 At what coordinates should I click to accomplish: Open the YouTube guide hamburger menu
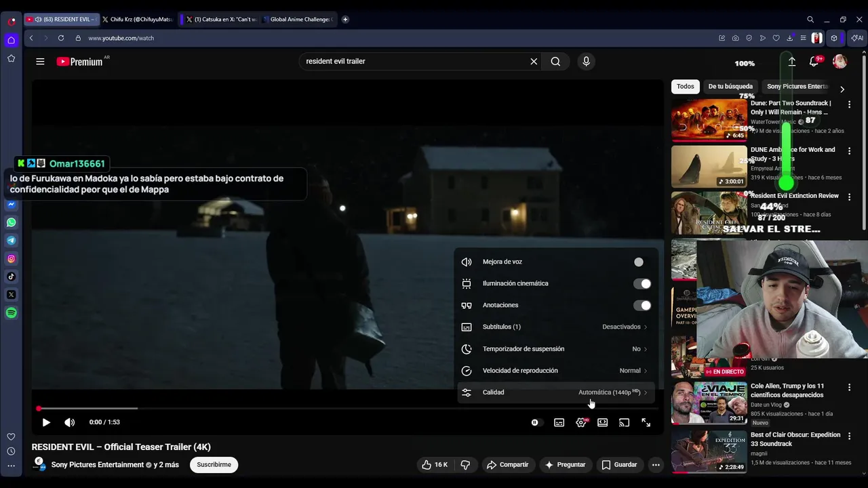click(x=40, y=61)
